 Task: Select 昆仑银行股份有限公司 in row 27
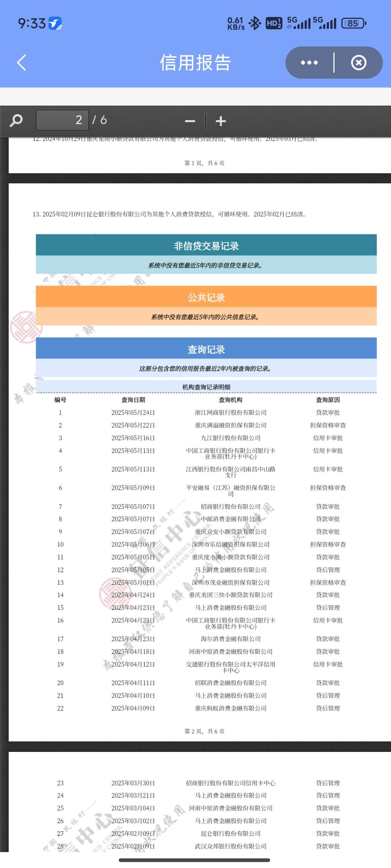231,834
